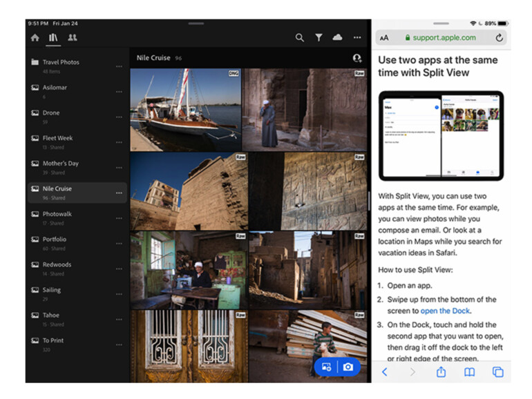Open the Travel Photos folder
This screenshot has width=532, height=399.
77,66
